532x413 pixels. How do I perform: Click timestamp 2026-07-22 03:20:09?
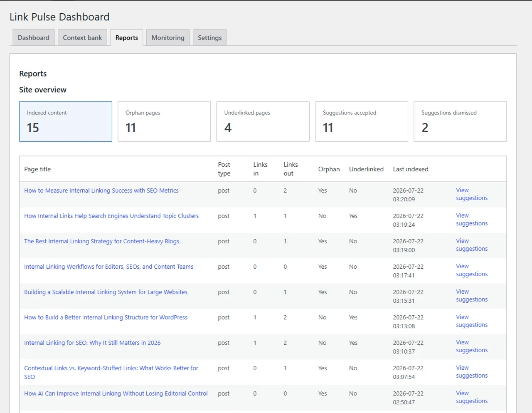pos(408,195)
